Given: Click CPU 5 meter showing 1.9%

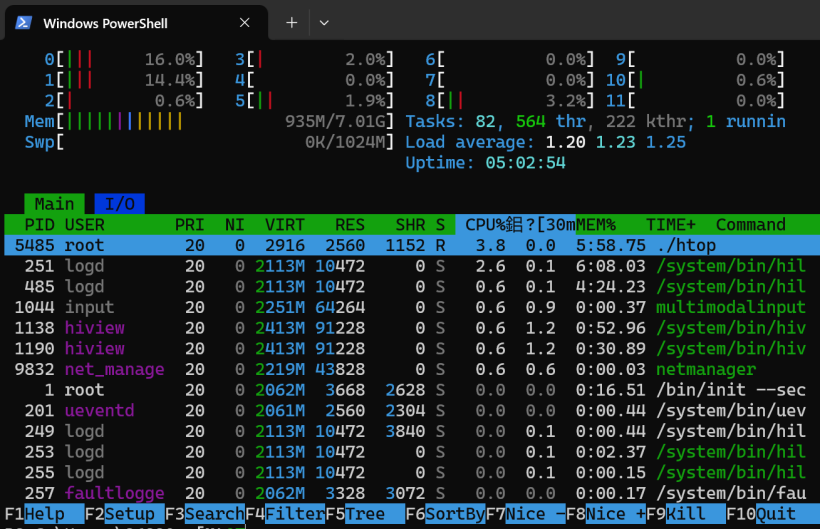Looking at the screenshot, I should (314, 100).
